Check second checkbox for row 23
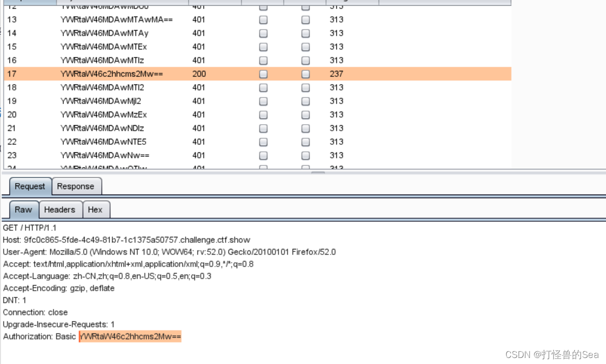The height and width of the screenshot is (364, 606). [x=305, y=155]
